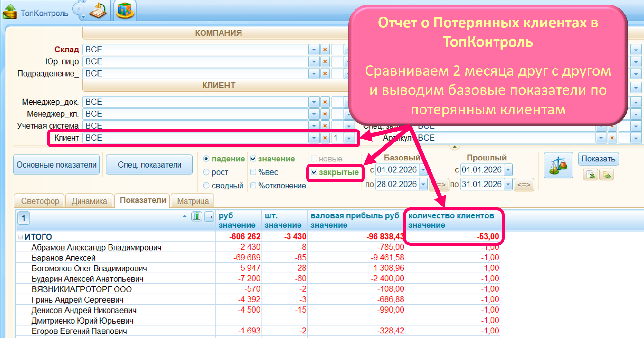The width and height of the screenshot is (644, 338).
Task: Clear the Менеджер_кл. filter with the x
Action: pos(325,114)
